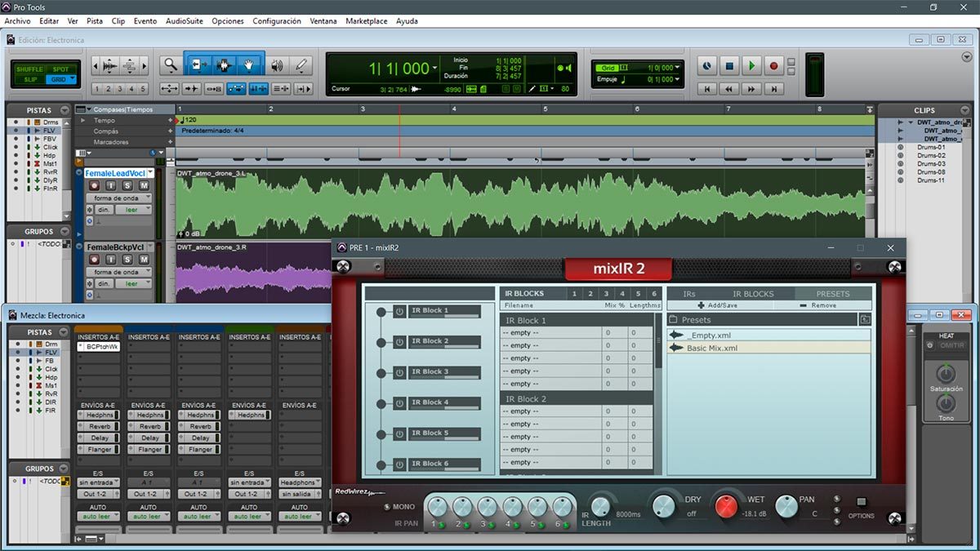Select the Pencil tool

[x=301, y=65]
